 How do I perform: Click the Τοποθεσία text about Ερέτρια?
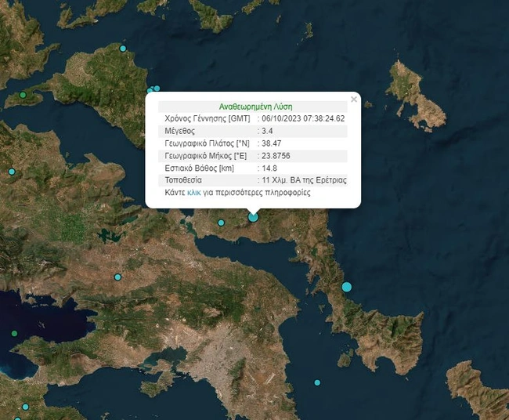click(304, 180)
